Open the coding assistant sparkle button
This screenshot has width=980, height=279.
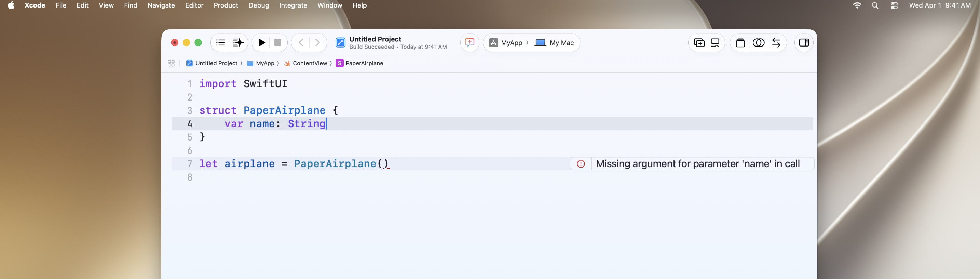point(238,43)
